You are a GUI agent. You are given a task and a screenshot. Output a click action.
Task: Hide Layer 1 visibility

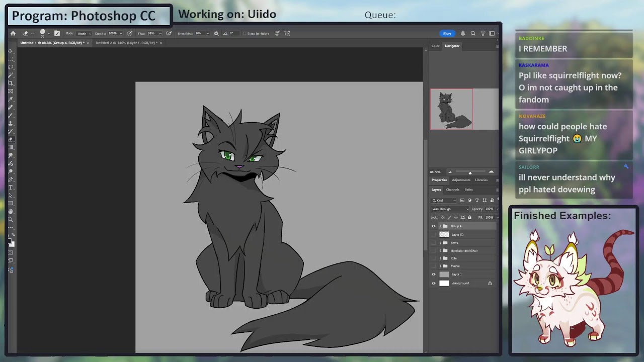click(x=434, y=275)
